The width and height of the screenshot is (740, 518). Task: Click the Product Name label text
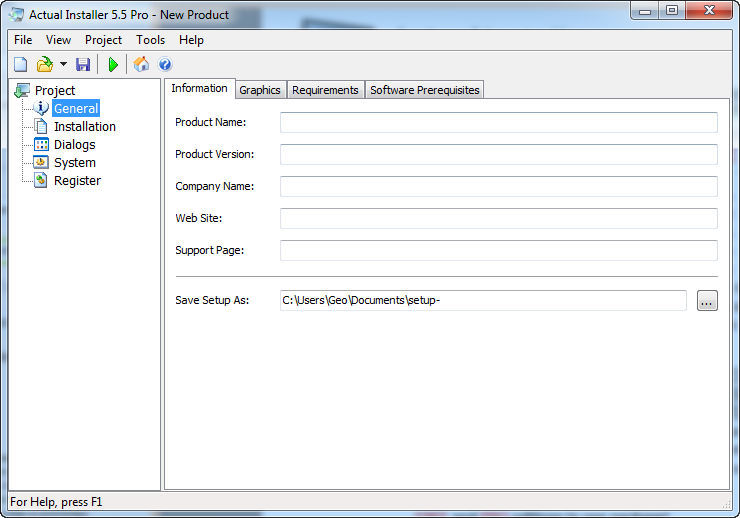pos(210,122)
